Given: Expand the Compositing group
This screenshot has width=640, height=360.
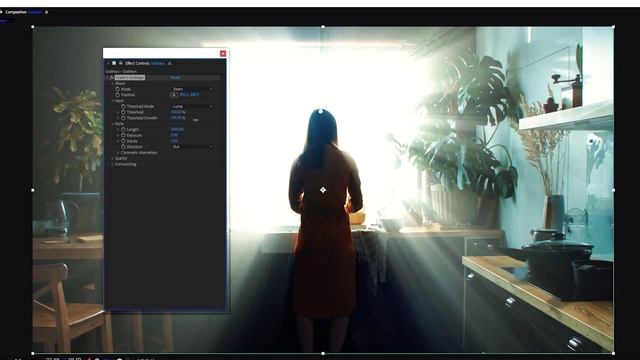Looking at the screenshot, I should pyautogui.click(x=113, y=164).
